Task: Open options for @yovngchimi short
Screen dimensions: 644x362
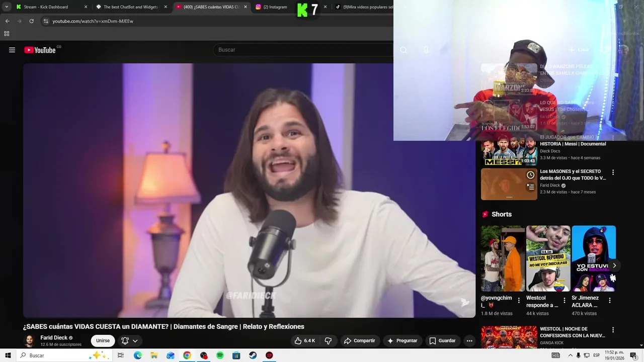Action: click(519, 301)
